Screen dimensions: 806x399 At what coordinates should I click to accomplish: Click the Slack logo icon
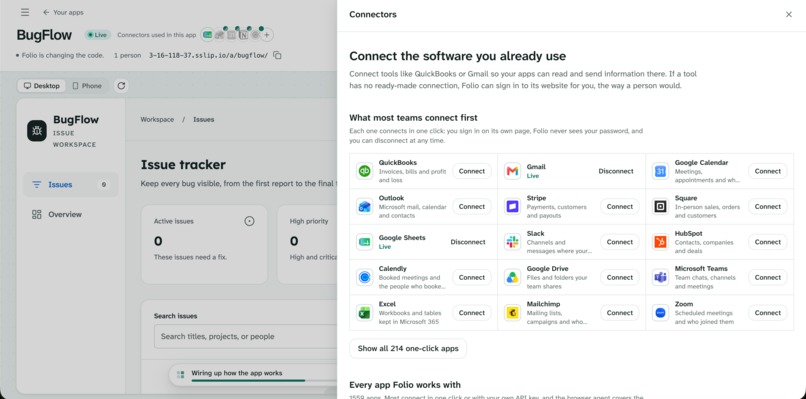[x=512, y=242]
